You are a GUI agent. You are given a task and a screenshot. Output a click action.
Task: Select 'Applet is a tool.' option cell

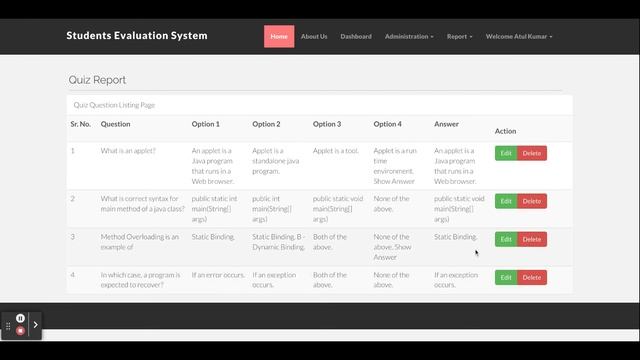(336, 151)
